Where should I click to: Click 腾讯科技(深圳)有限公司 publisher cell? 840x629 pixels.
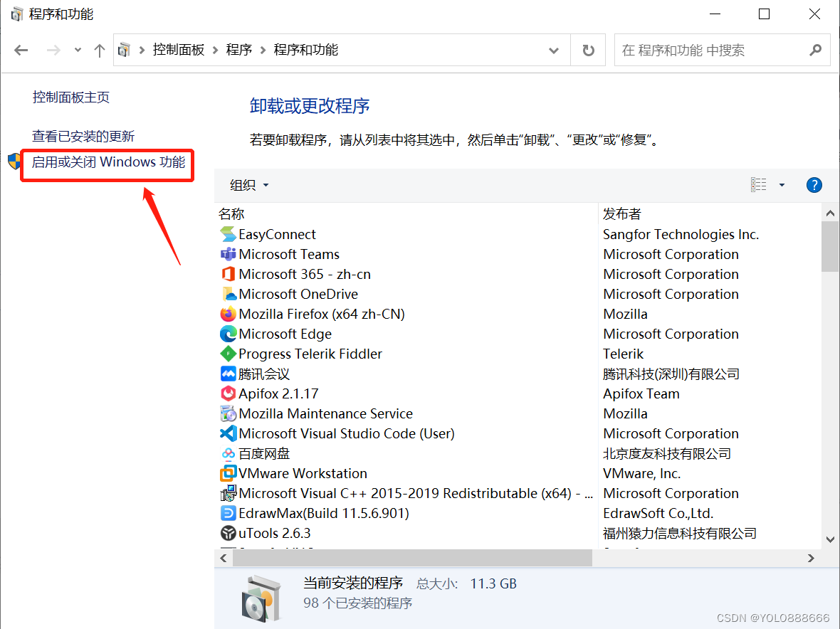[671, 374]
